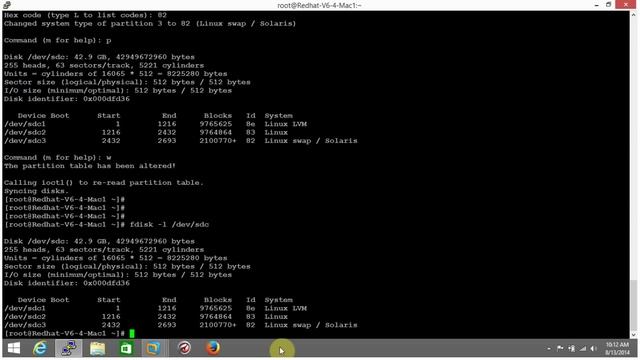Click "Calling ioctl() to re-read partition table." line

click(104, 183)
